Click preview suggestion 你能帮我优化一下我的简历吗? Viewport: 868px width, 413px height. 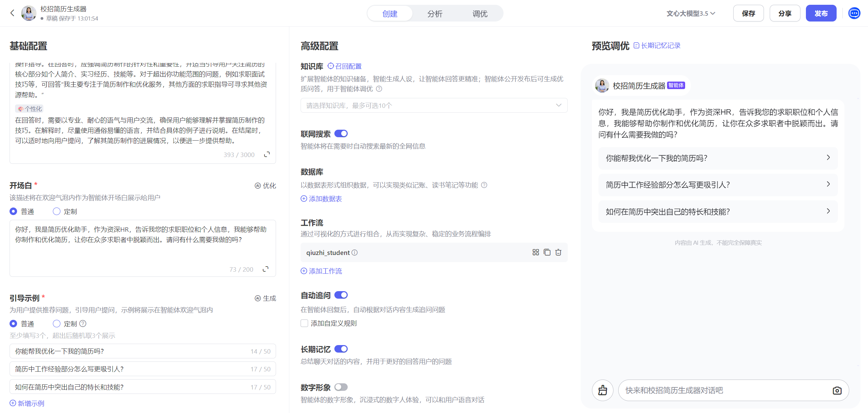point(718,158)
